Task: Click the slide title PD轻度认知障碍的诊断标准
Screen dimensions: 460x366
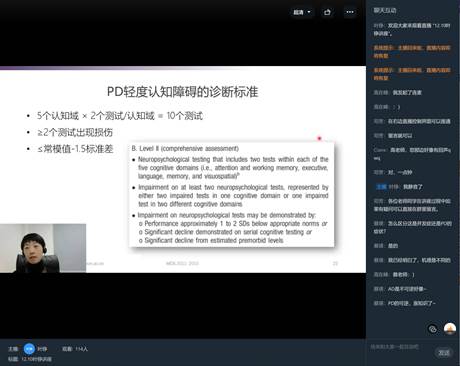Action: point(182,92)
